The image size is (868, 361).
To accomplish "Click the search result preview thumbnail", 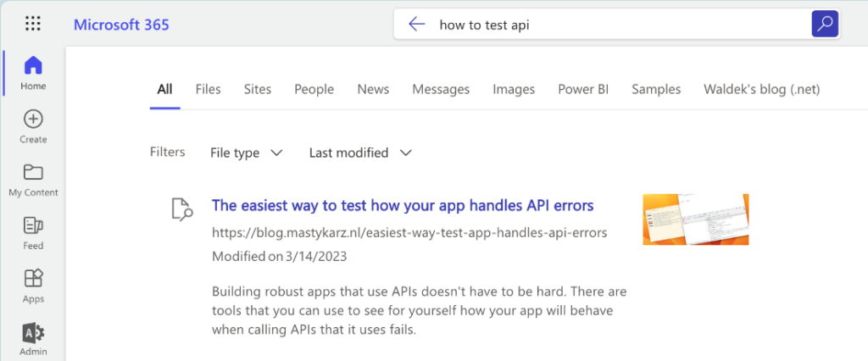I will [x=695, y=219].
